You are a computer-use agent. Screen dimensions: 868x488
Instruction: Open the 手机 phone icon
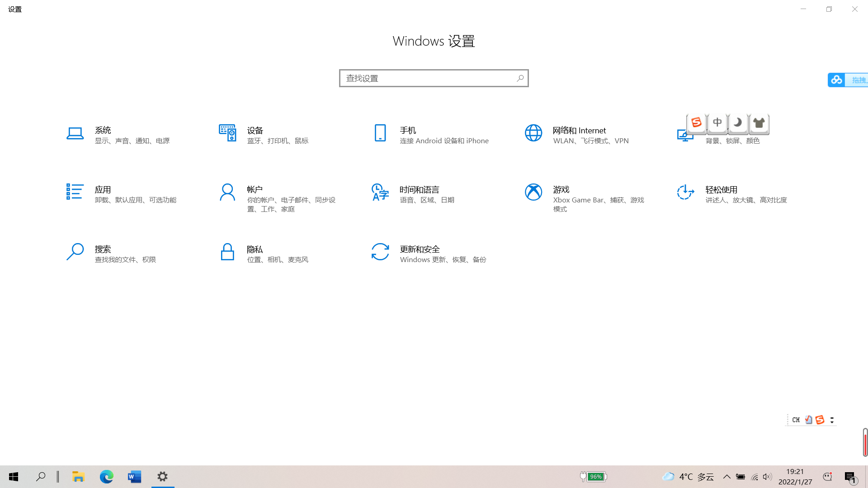(x=380, y=133)
